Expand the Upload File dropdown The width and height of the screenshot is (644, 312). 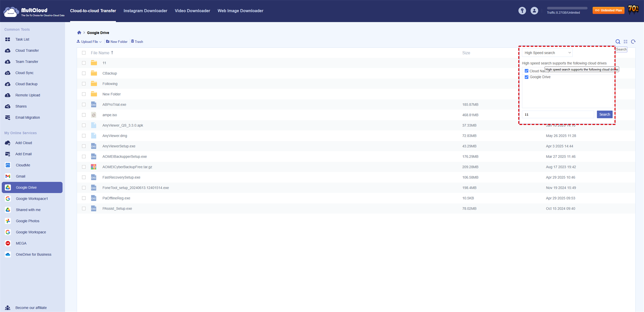click(x=89, y=42)
